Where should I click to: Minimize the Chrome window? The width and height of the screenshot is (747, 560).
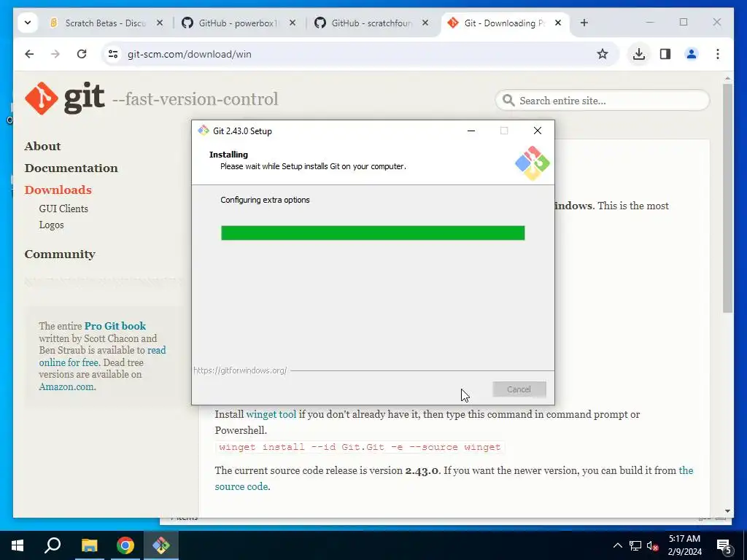(x=650, y=23)
